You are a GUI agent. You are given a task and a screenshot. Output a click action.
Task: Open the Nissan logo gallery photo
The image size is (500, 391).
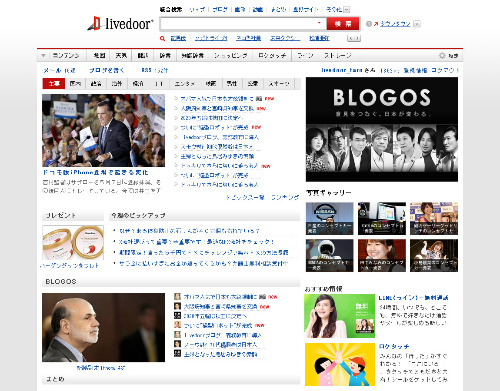click(x=330, y=218)
